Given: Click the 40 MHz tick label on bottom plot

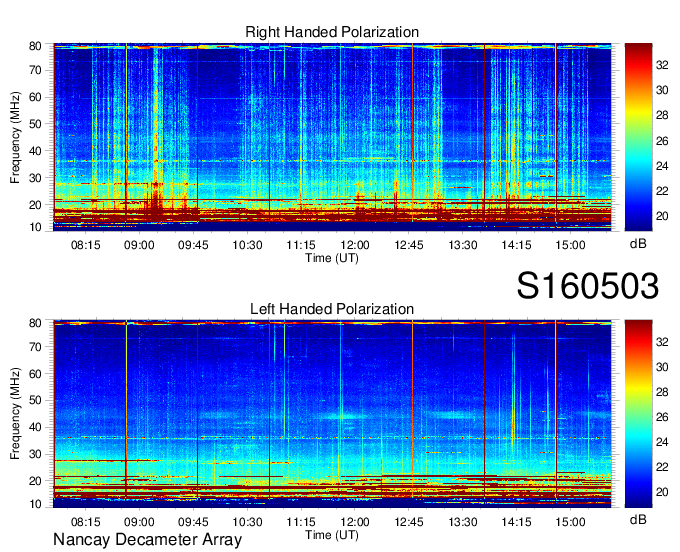Looking at the screenshot, I should pyautogui.click(x=35, y=428).
